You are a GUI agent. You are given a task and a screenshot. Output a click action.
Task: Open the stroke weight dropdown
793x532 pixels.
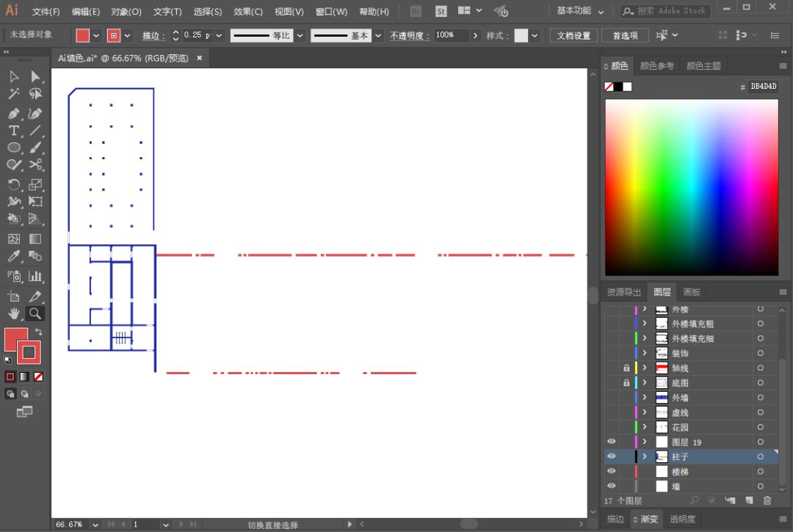pyautogui.click(x=219, y=35)
